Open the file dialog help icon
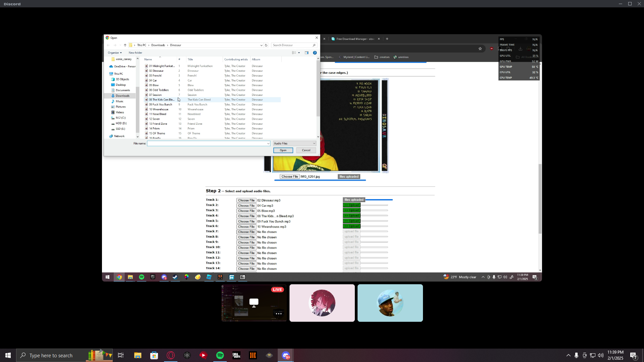This screenshot has width=644, height=362. [x=315, y=53]
